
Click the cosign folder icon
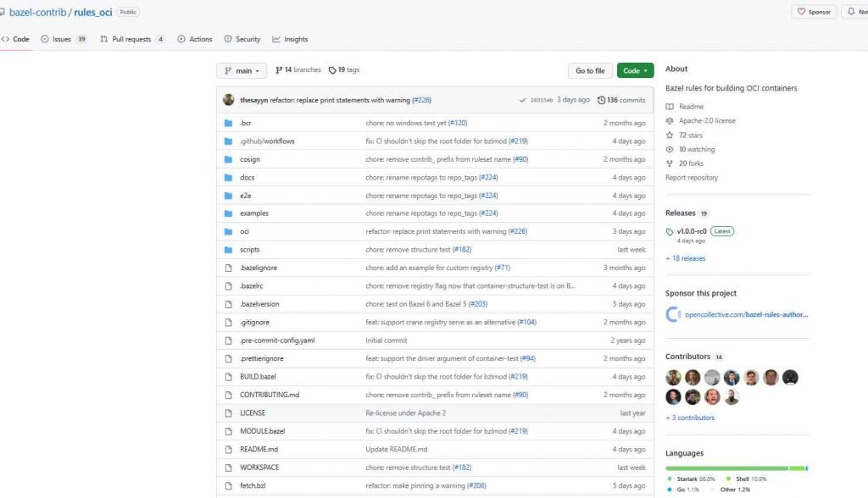coord(228,159)
